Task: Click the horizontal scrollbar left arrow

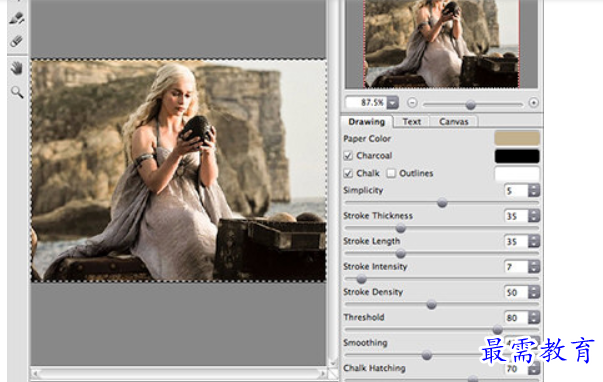Action: tap(35, 373)
